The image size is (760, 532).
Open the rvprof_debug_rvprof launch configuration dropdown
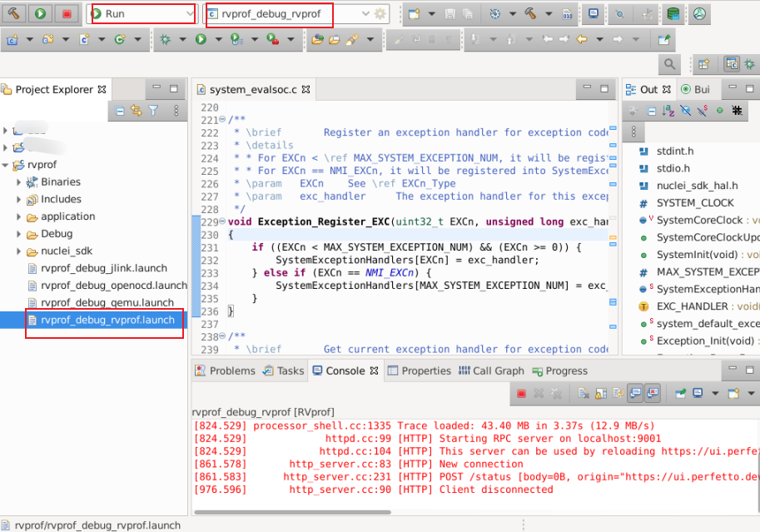click(365, 14)
